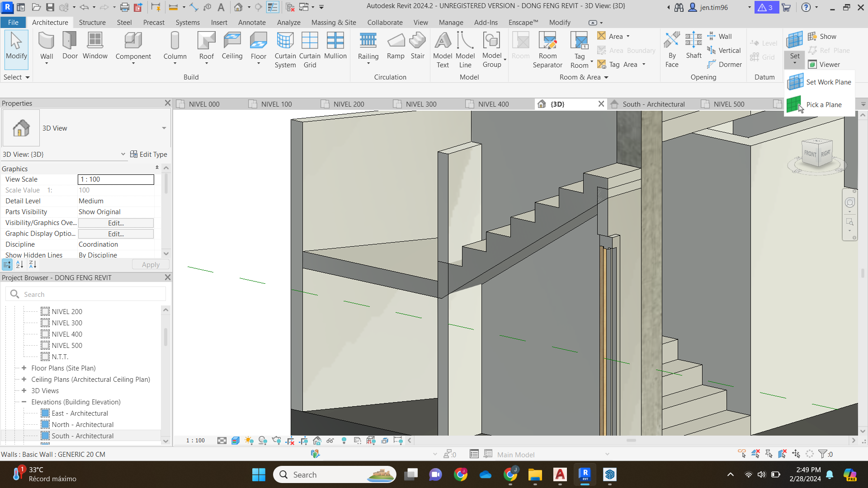Toggle shadows in the view control bar
The height and width of the screenshot is (488, 868).
click(263, 441)
